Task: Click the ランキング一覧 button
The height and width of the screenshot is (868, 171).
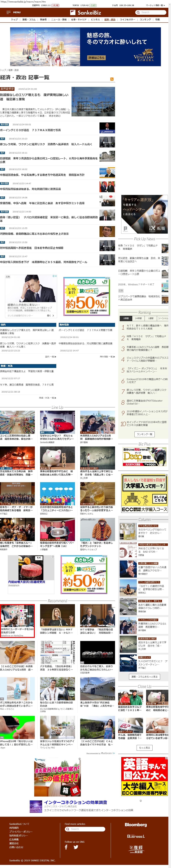Action: (x=144, y=434)
